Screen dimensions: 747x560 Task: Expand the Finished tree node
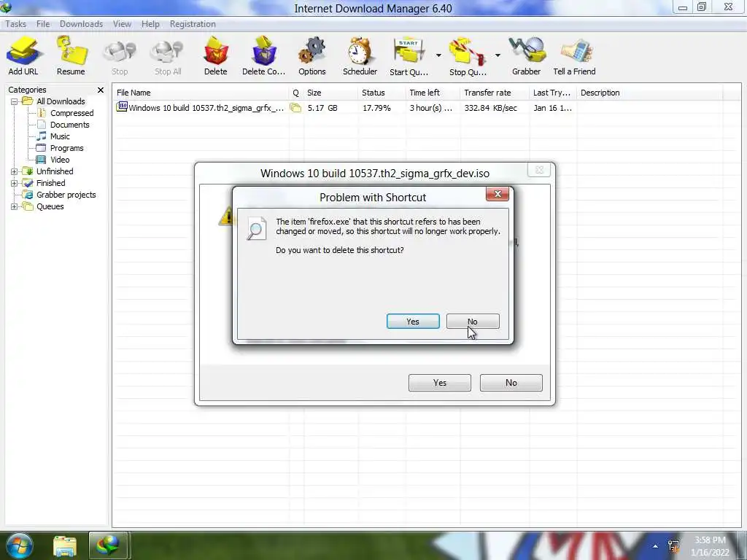tap(15, 183)
